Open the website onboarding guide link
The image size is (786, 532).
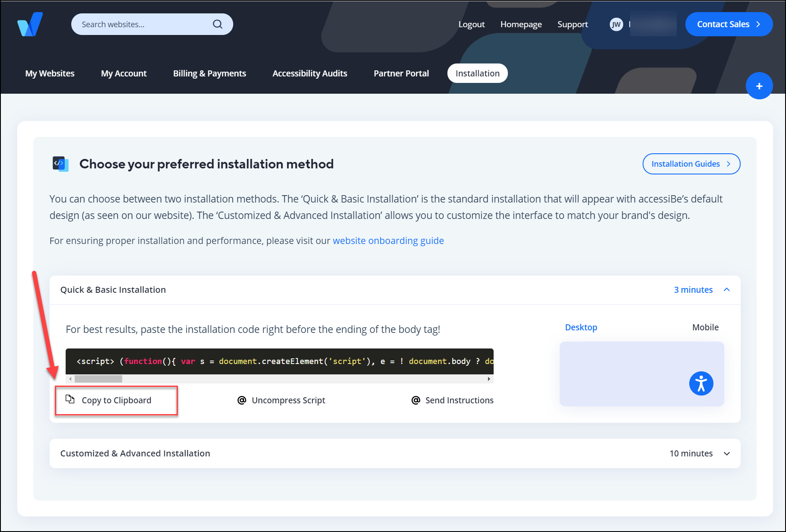[388, 241]
